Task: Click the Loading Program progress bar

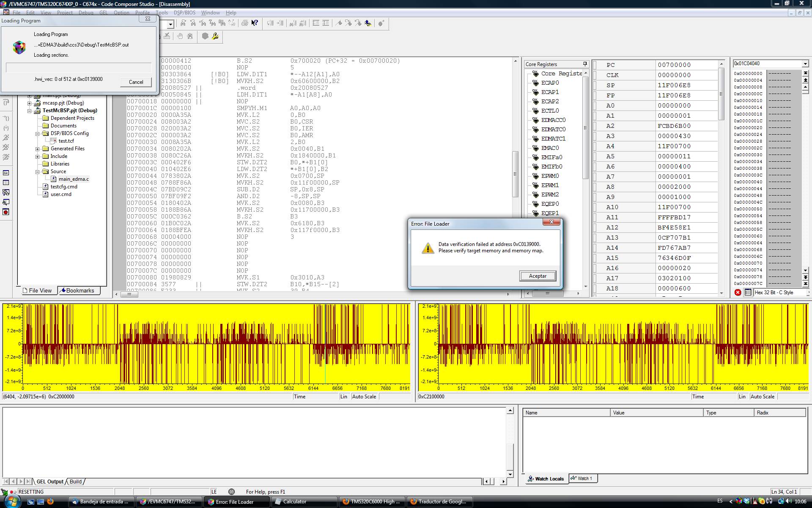Action: tap(79, 68)
